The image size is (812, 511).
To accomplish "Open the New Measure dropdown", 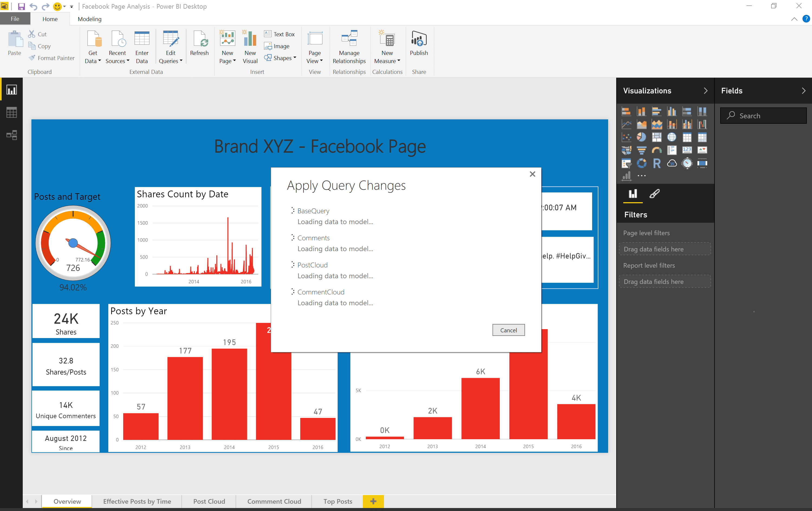I will (387, 61).
